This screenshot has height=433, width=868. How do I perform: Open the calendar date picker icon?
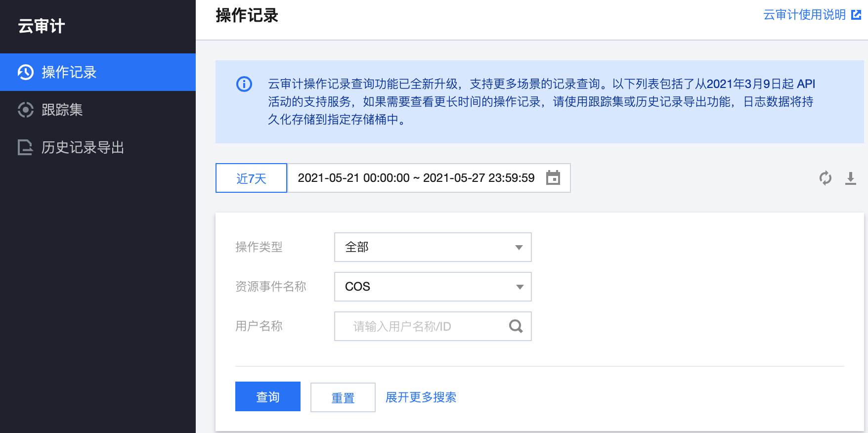point(553,177)
